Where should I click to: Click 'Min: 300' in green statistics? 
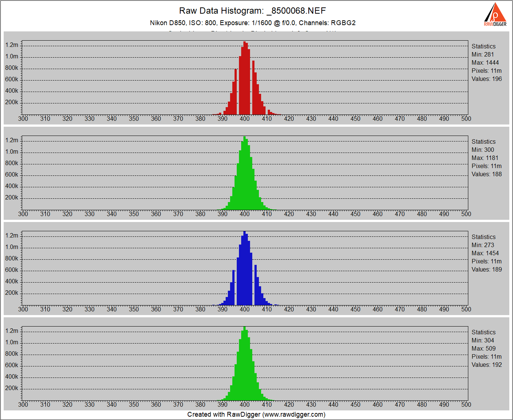pyautogui.click(x=482, y=150)
